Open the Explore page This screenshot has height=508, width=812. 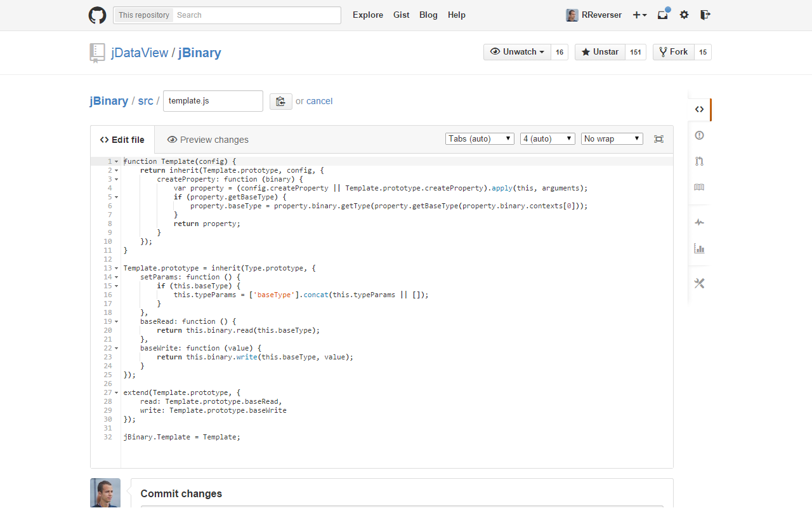tap(368, 15)
